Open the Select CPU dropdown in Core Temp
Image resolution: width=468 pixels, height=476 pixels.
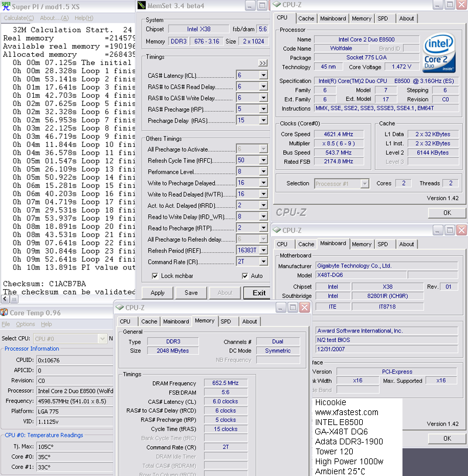pos(102,338)
